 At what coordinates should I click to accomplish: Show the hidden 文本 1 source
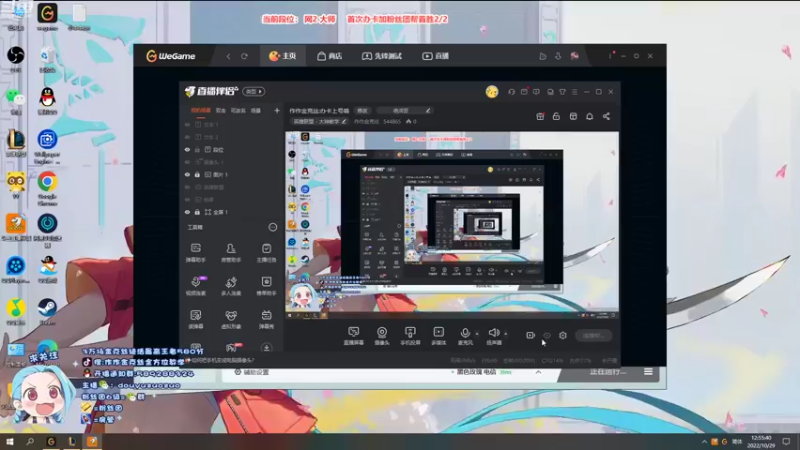click(187, 124)
